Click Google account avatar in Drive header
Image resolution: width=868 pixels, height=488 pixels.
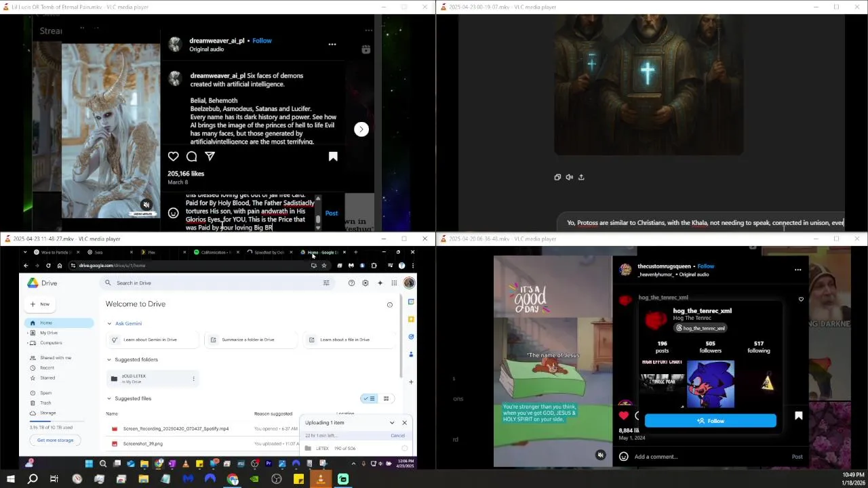pos(409,283)
